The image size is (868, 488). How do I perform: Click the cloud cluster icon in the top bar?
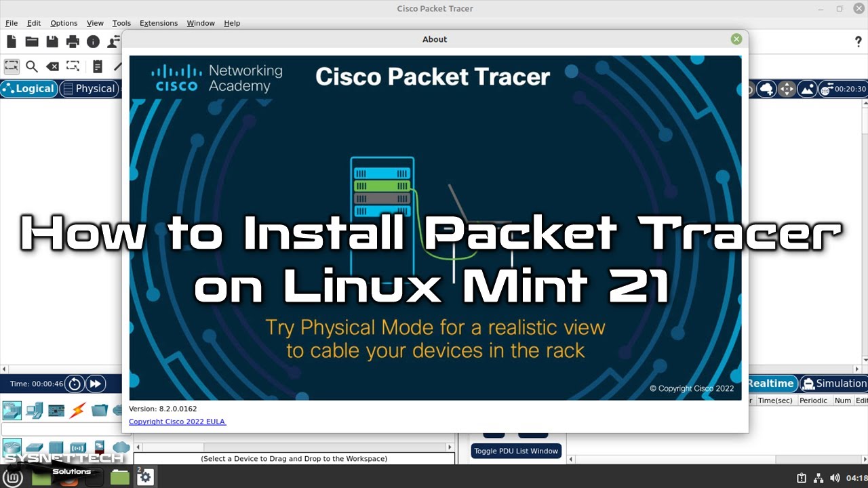pyautogui.click(x=766, y=89)
